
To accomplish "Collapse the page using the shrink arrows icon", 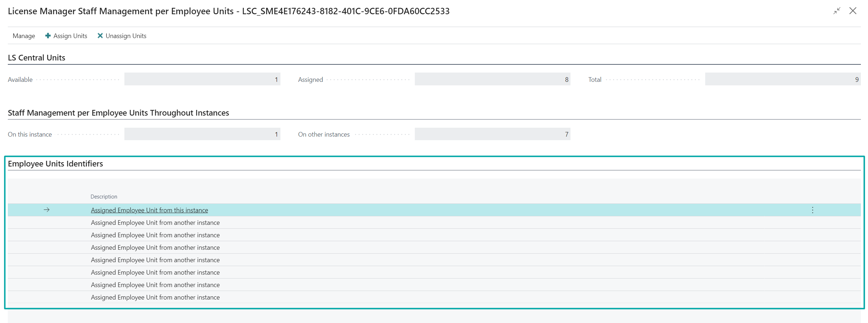I will pyautogui.click(x=837, y=11).
